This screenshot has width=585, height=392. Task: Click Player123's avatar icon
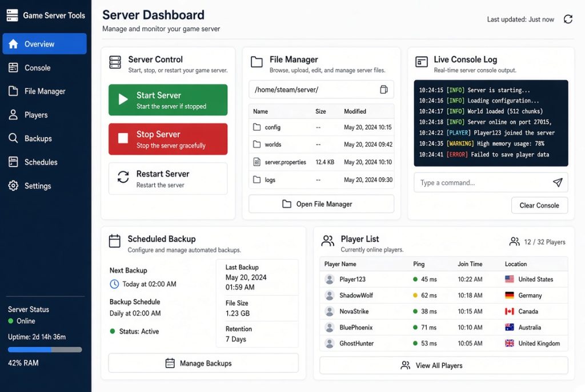[330, 279]
